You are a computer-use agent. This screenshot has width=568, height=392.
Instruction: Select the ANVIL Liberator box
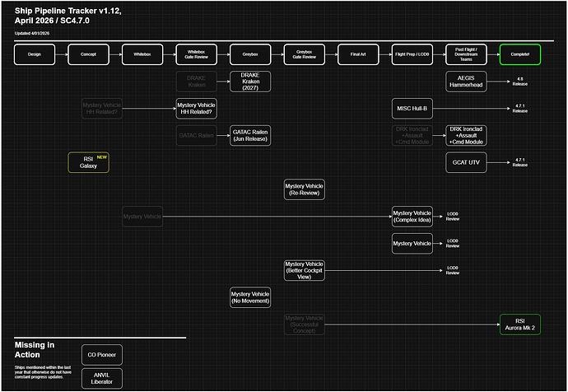(102, 379)
